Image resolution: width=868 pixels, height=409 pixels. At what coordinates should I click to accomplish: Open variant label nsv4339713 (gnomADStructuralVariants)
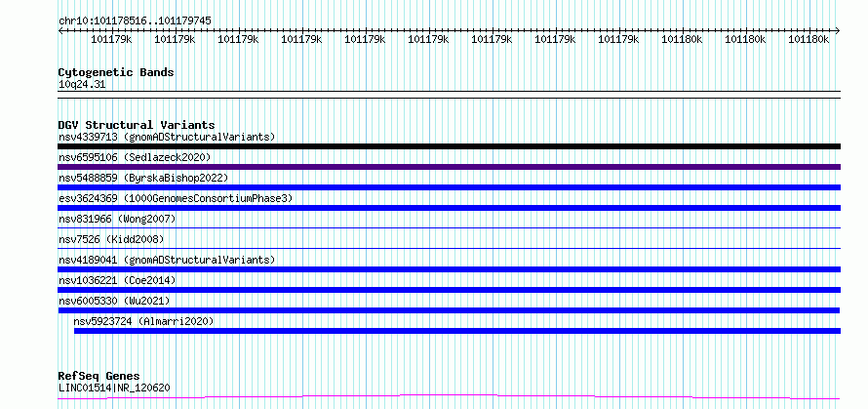tap(167, 137)
